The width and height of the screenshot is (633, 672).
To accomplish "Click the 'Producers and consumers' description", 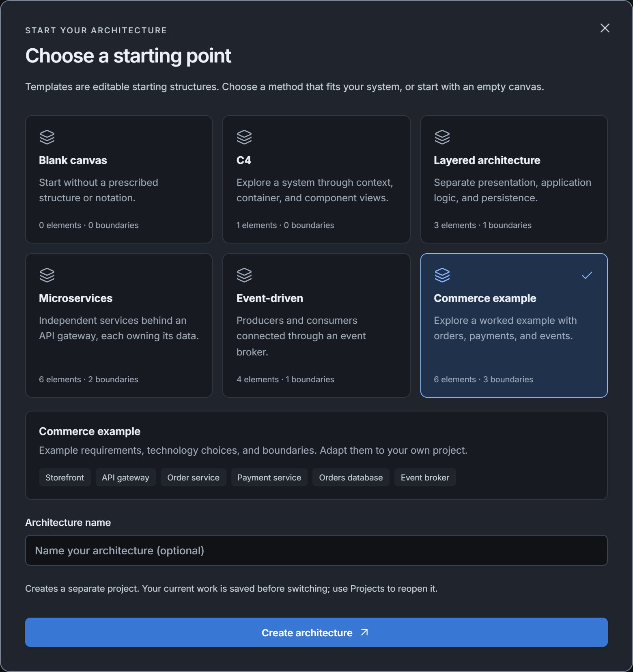I will point(301,336).
